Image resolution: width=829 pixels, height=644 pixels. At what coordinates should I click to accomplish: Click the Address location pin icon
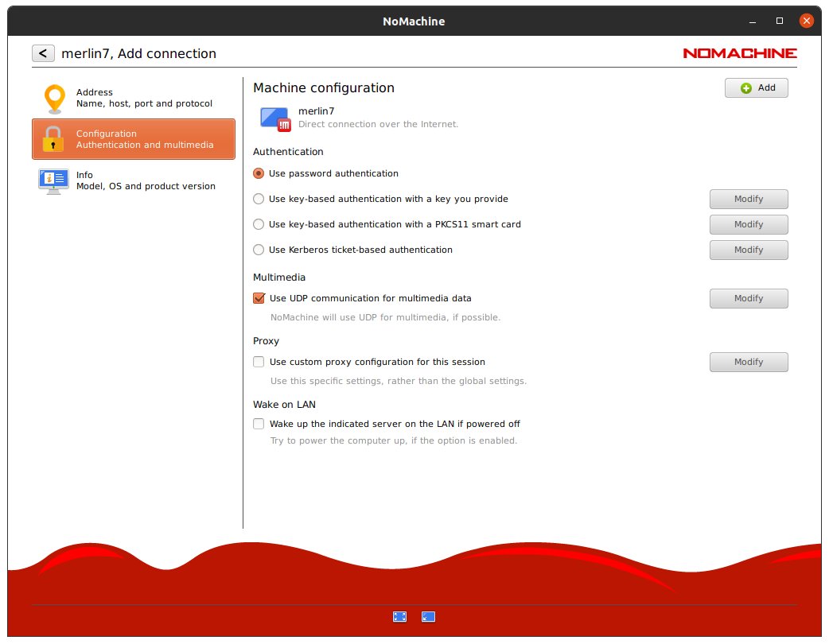click(x=53, y=98)
